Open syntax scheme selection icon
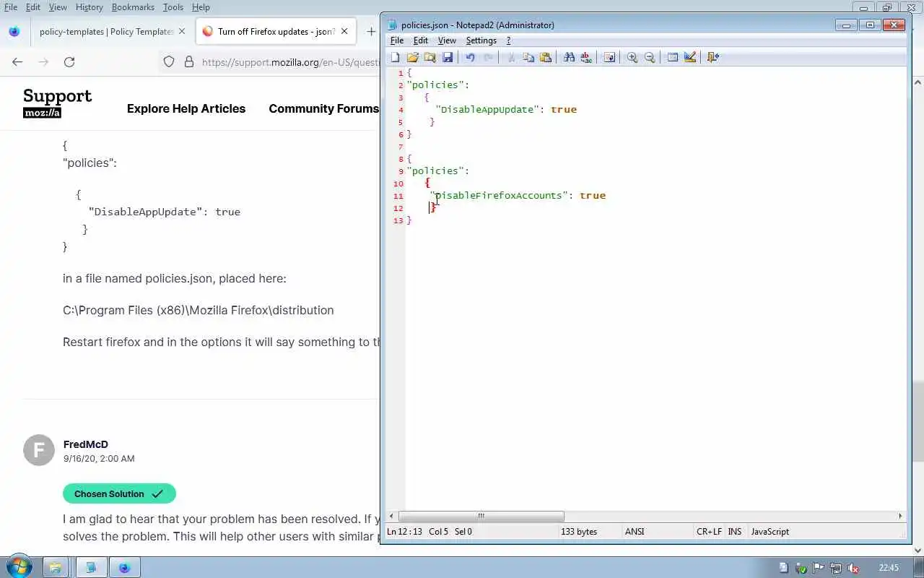The width and height of the screenshot is (924, 578). (x=673, y=57)
